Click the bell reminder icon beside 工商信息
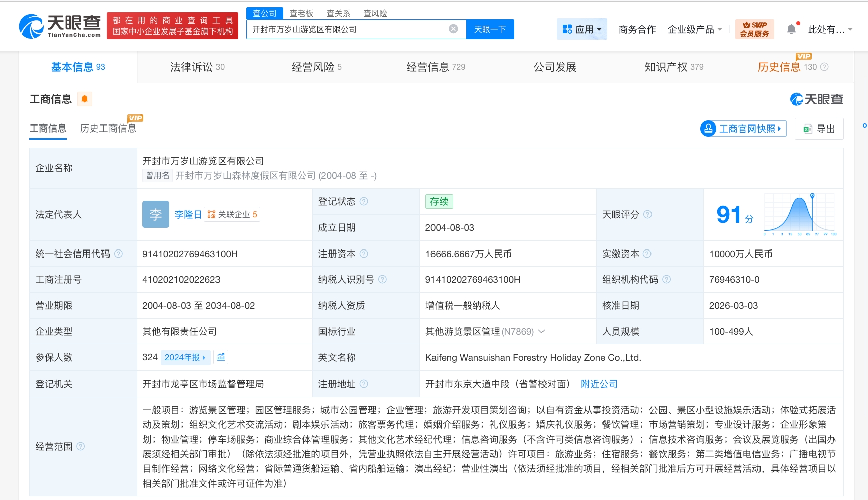This screenshot has height=500, width=868. (84, 99)
